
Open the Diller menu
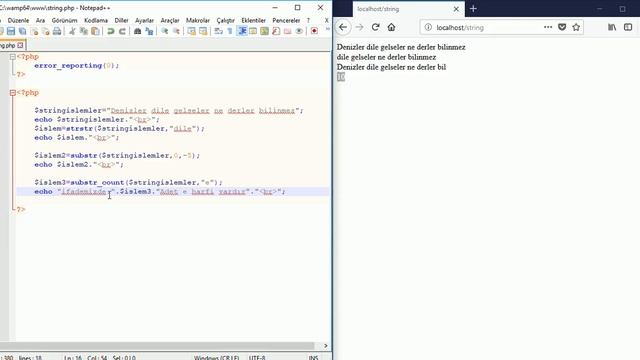coord(121,20)
